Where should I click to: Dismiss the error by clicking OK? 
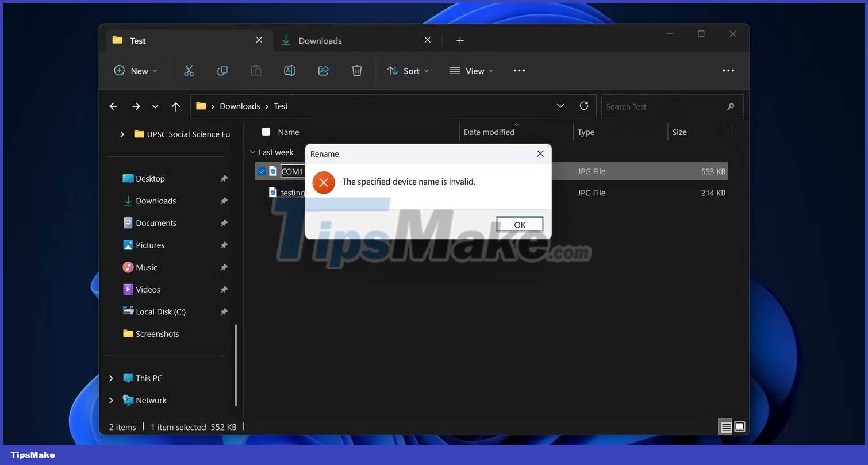519,224
